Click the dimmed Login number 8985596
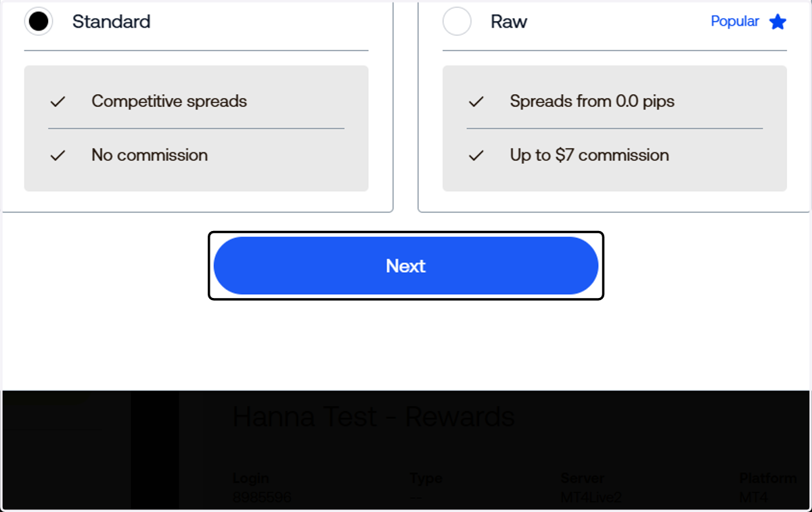This screenshot has height=512, width=812. 262,498
